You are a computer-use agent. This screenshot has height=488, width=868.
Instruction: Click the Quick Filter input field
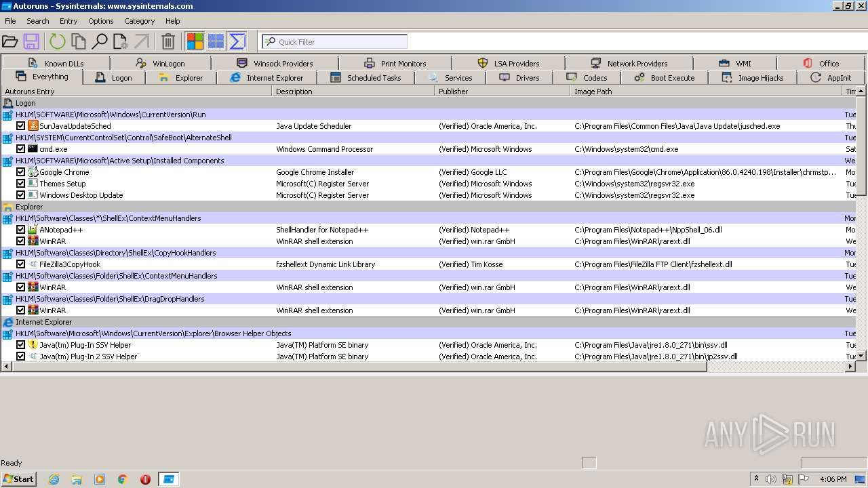click(x=335, y=42)
